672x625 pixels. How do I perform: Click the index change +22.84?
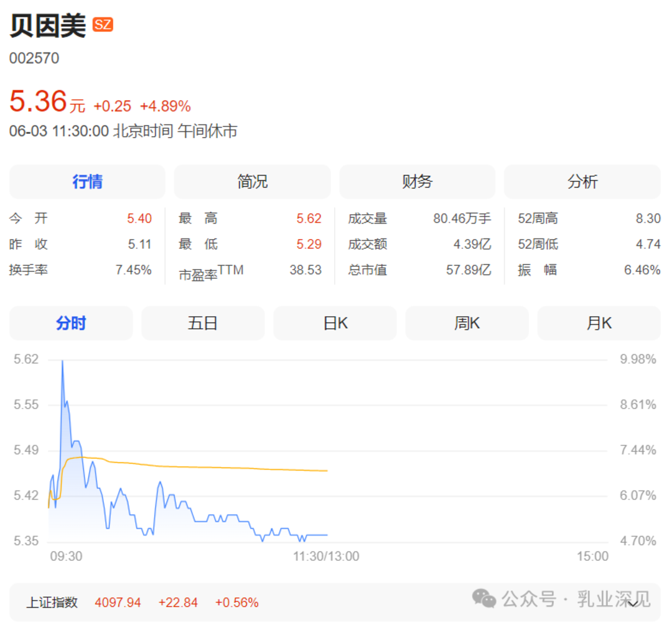pos(178,603)
